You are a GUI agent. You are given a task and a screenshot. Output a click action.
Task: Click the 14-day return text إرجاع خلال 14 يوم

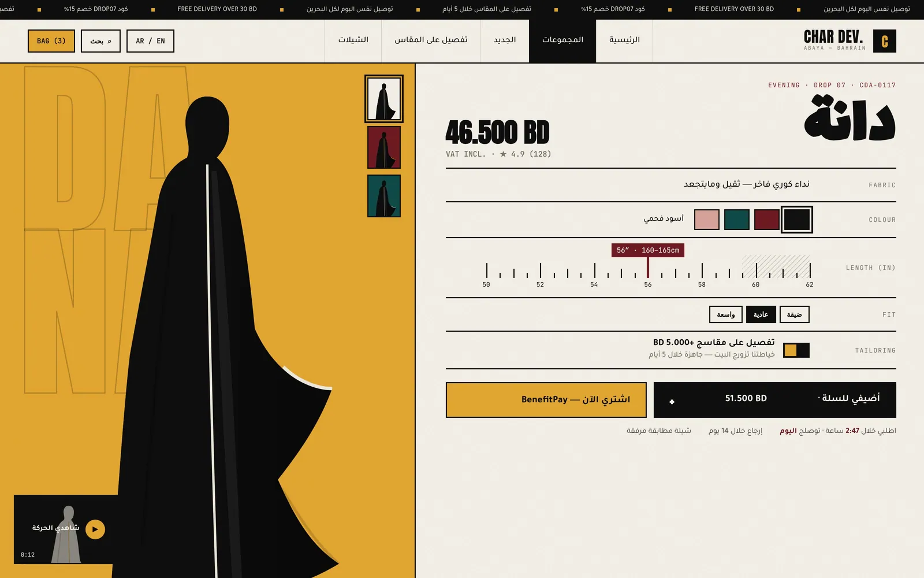click(x=736, y=431)
